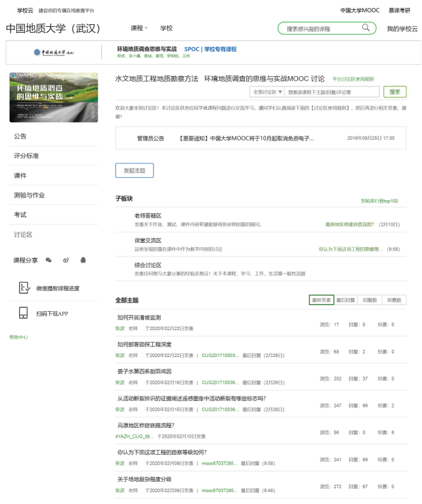Click the phone icon for APP download
The height and width of the screenshot is (504, 422).
click(24, 313)
